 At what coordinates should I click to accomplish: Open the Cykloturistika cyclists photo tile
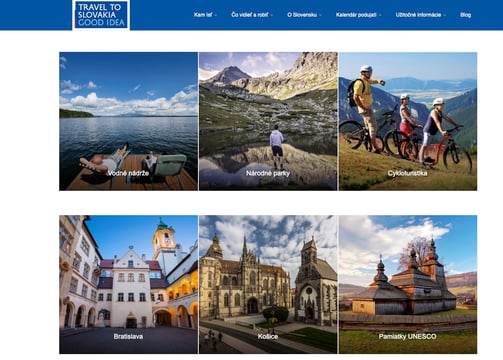(x=408, y=121)
